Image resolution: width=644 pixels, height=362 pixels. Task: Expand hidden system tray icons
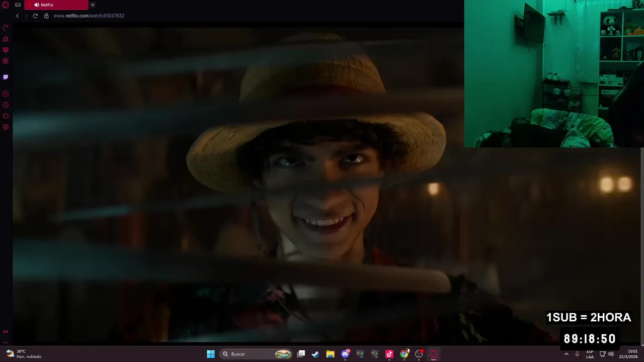566,354
